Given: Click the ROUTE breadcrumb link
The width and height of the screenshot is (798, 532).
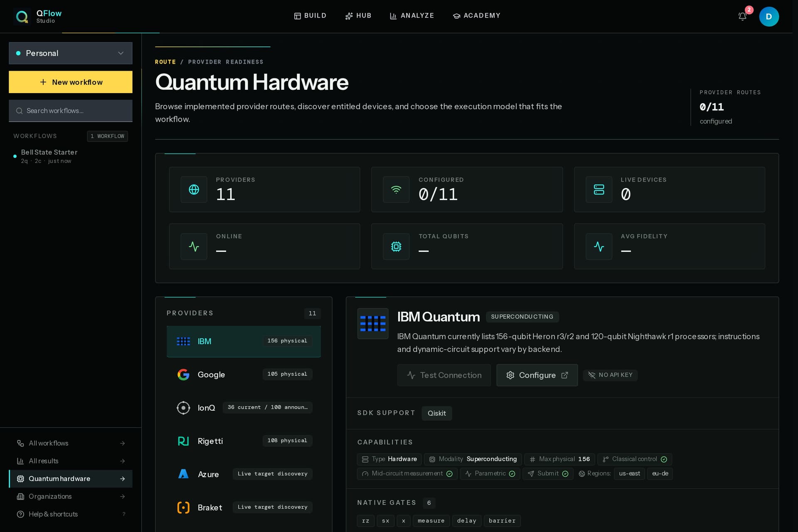Looking at the screenshot, I should [x=165, y=62].
